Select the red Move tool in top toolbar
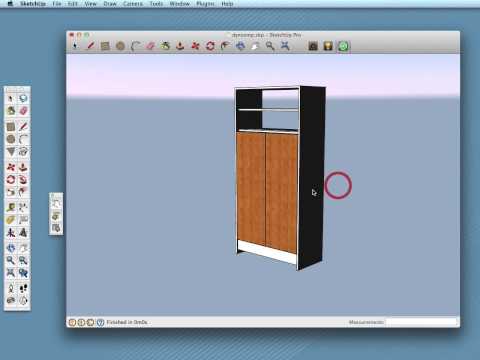Screen dimensions: 480x360 pyautogui.click(x=195, y=46)
